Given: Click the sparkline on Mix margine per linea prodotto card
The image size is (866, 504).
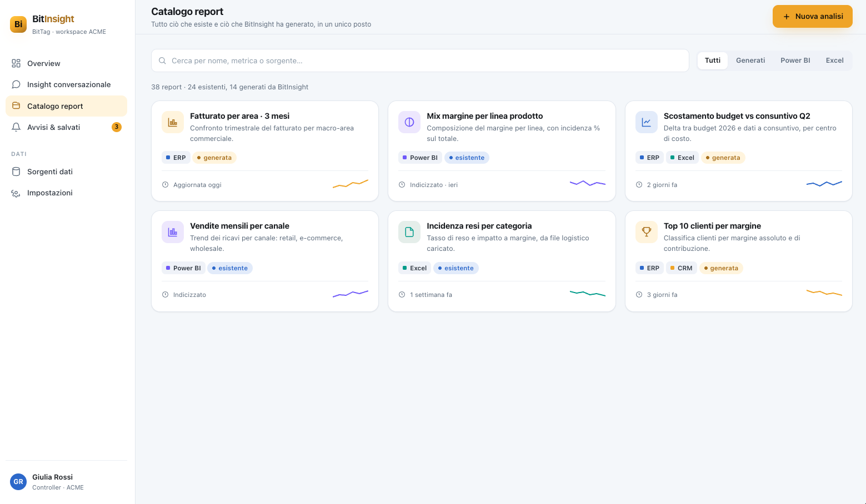Looking at the screenshot, I should (588, 183).
